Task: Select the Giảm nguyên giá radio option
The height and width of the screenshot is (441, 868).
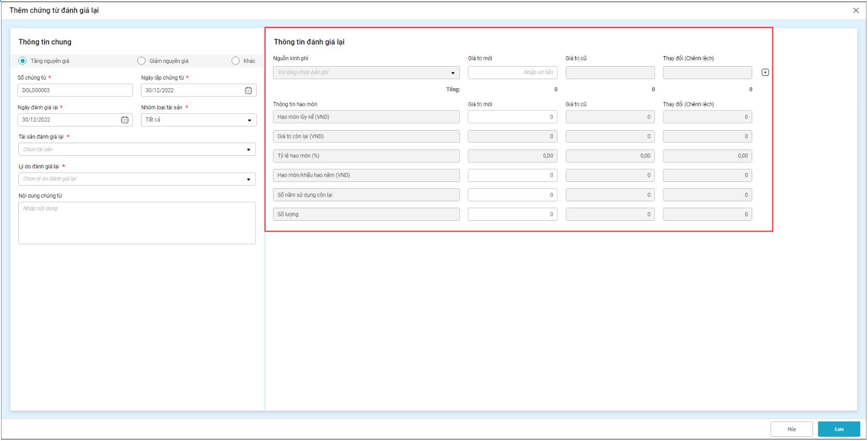Action: point(141,61)
